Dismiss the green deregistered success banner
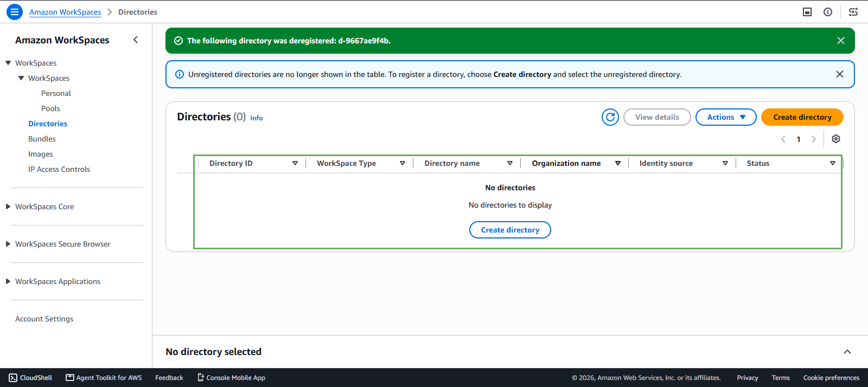Viewport: 868px width, 387px height. [841, 41]
